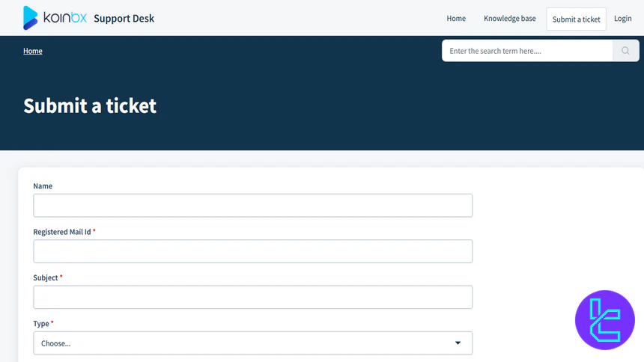Open the Login link
Screen dimensions: 644x362
[x=622, y=19]
